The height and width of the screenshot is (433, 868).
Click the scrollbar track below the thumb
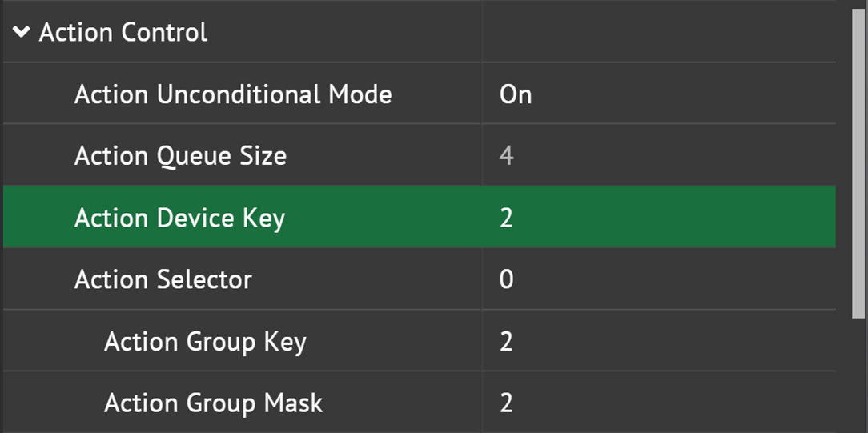[x=859, y=376]
